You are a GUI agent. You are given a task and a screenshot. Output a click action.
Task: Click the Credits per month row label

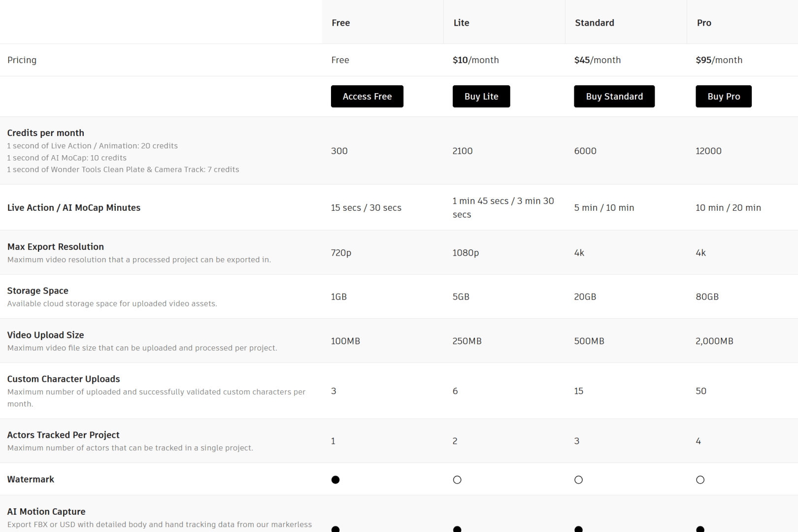pos(45,133)
